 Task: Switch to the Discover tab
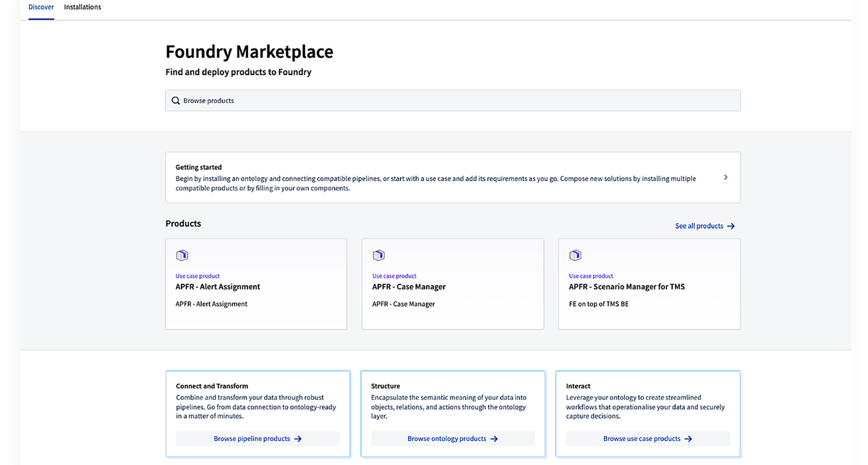coord(41,7)
